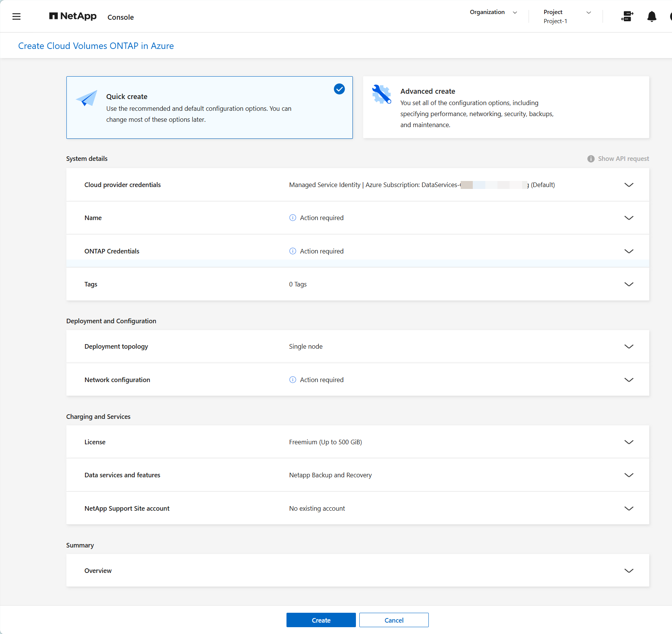Open the notifications bell
672x634 pixels.
pos(652,16)
